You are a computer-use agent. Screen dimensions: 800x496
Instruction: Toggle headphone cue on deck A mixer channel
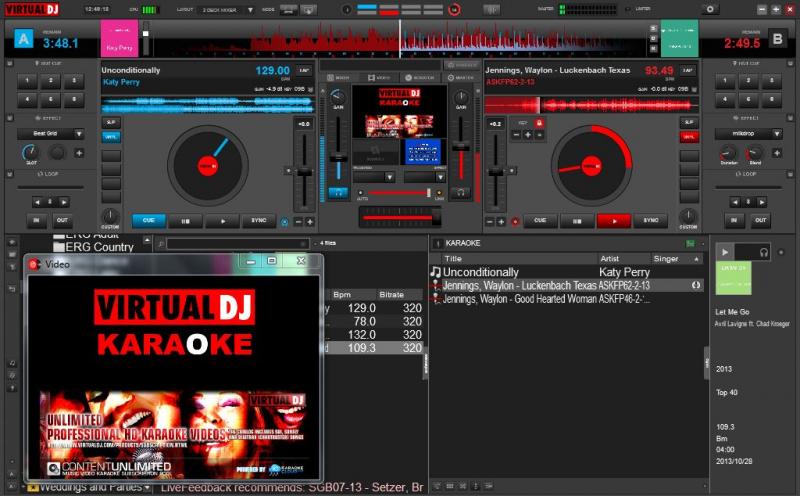(x=338, y=193)
